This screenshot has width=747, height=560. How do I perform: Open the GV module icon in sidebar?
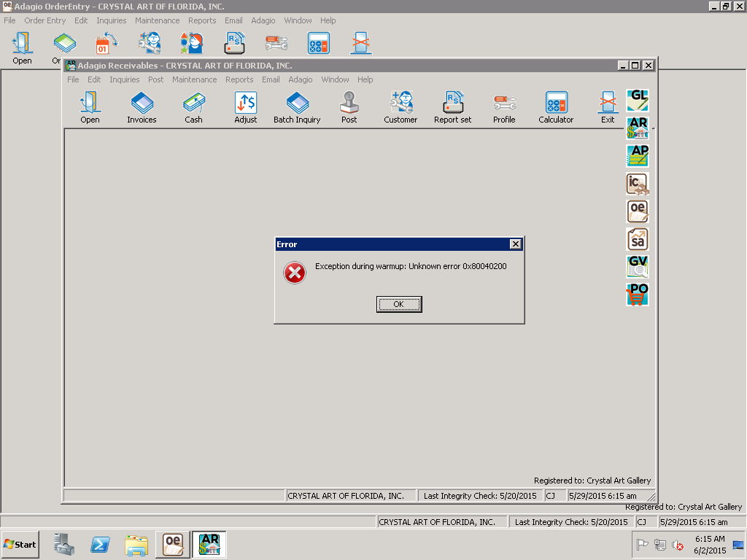click(x=638, y=267)
